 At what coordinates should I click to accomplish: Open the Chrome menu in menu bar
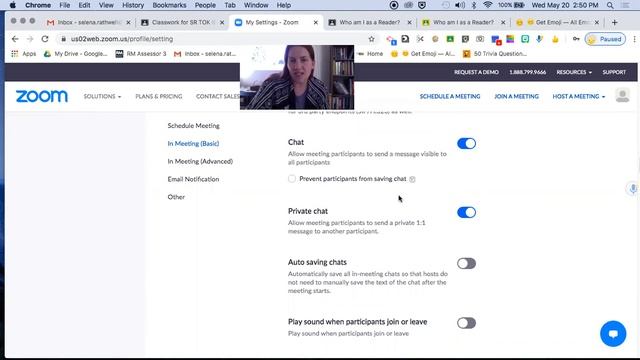tap(38, 5)
